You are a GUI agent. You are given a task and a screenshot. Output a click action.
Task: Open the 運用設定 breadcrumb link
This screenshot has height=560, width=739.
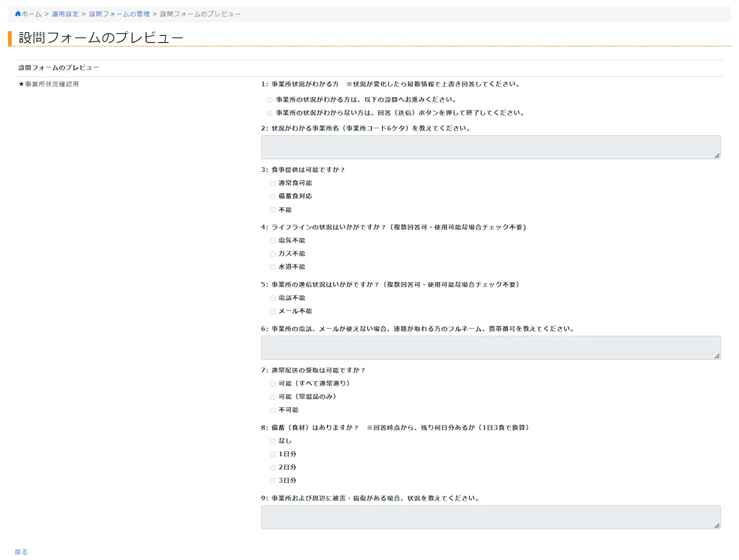(65, 14)
